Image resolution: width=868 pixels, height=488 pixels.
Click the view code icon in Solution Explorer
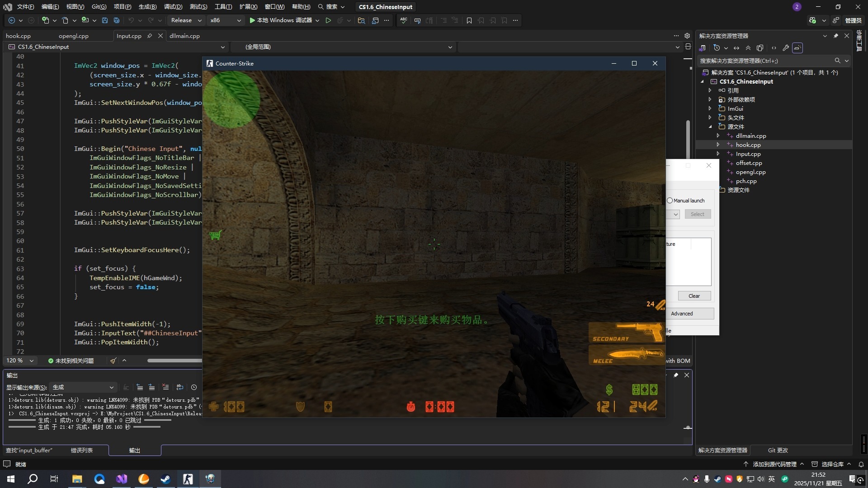point(774,48)
